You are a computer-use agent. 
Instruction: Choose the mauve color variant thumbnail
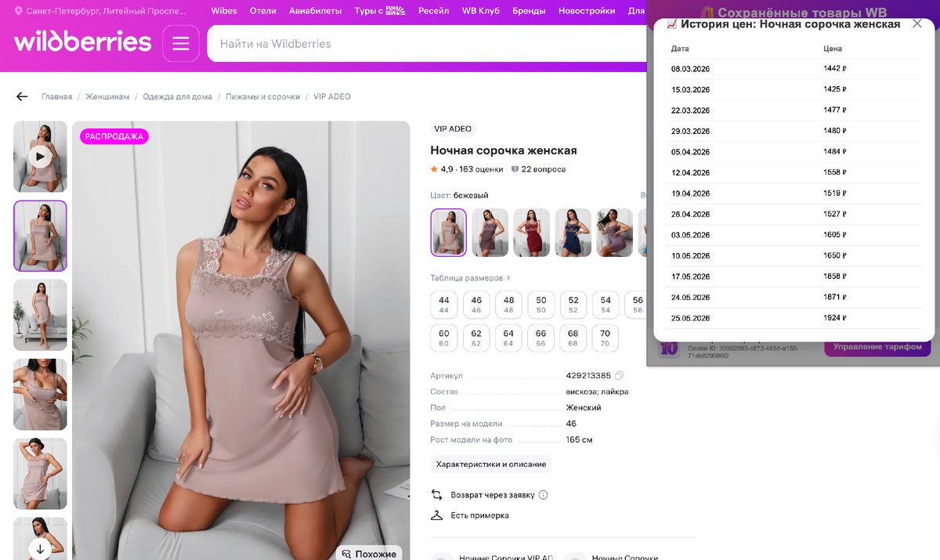[x=490, y=233]
